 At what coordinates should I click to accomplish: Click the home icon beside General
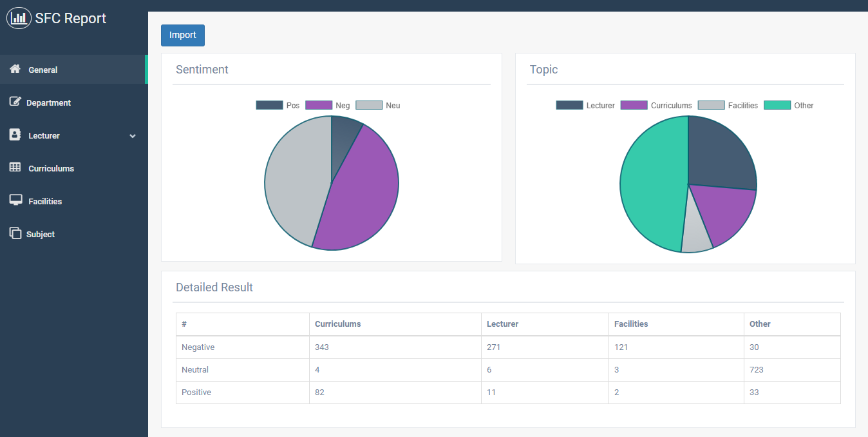(15, 69)
